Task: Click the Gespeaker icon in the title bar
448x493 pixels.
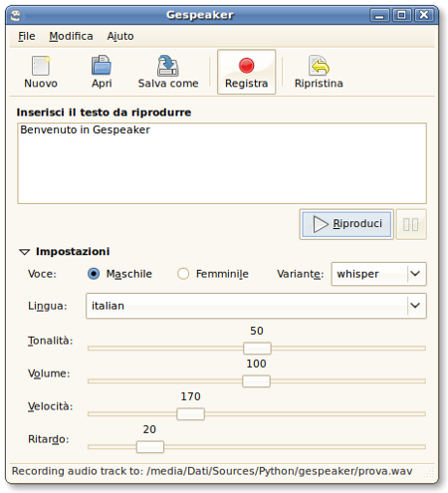Action: click(15, 15)
